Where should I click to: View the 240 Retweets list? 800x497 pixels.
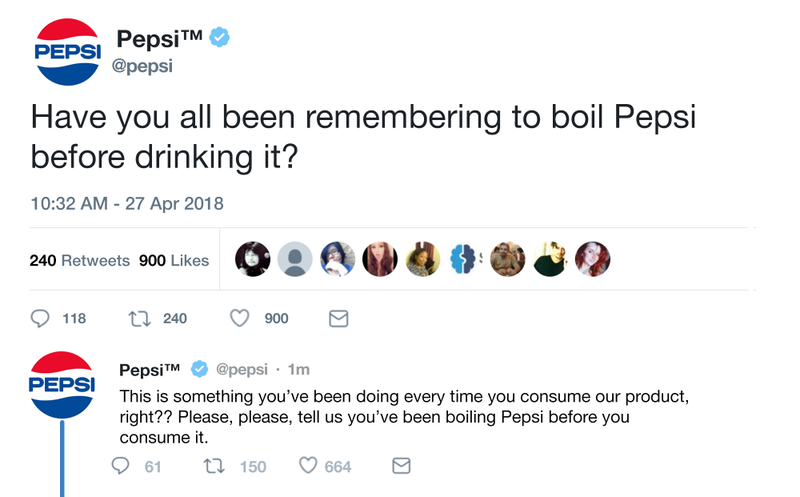[80, 261]
